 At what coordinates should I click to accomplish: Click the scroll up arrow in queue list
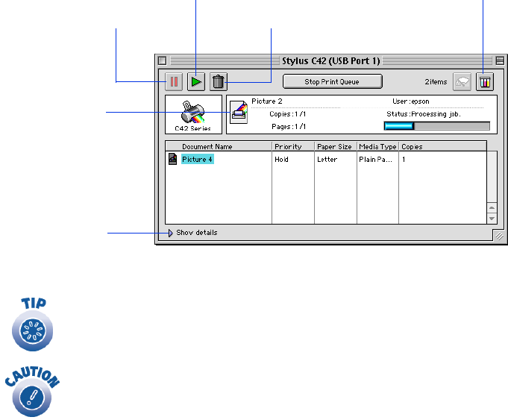[492, 208]
